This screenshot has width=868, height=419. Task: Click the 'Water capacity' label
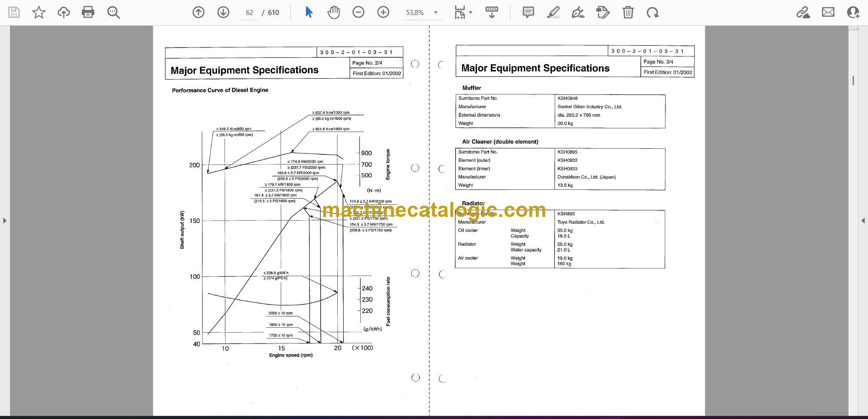coord(526,250)
